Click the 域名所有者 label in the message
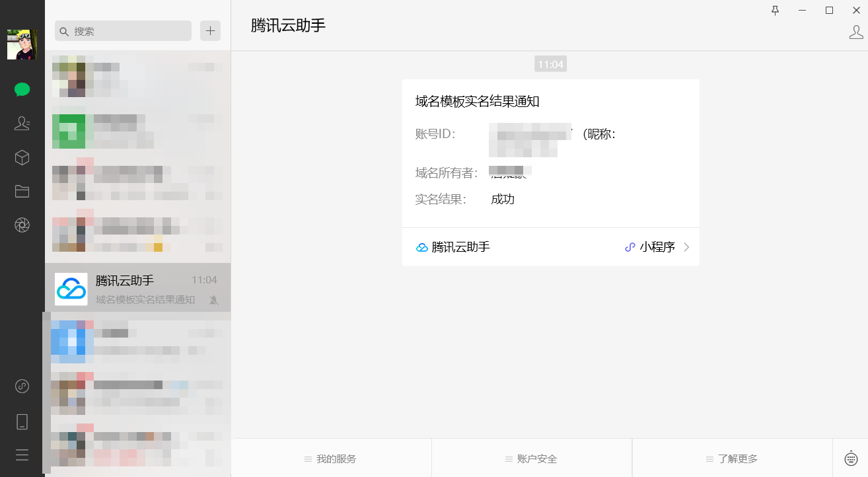This screenshot has height=477, width=868. [447, 173]
